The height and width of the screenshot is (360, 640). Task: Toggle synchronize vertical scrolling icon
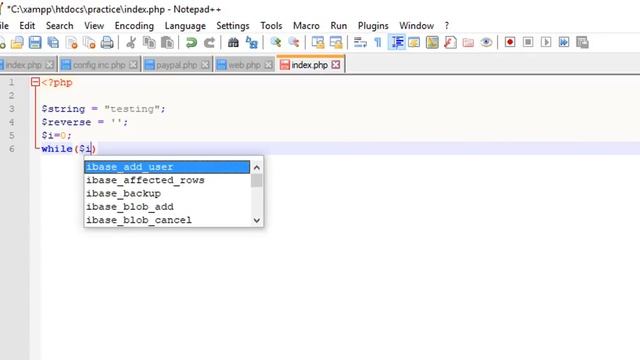[318, 42]
